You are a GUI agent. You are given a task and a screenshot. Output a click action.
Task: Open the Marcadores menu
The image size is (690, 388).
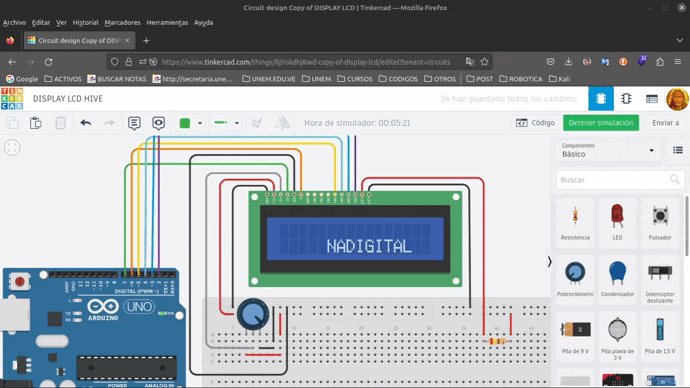[122, 22]
